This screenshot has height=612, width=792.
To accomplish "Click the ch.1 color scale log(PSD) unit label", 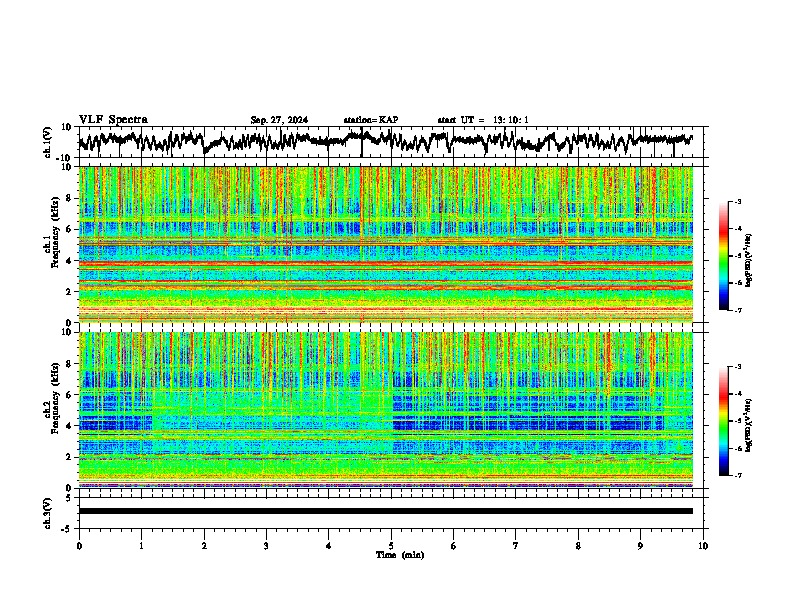I will (x=749, y=261).
